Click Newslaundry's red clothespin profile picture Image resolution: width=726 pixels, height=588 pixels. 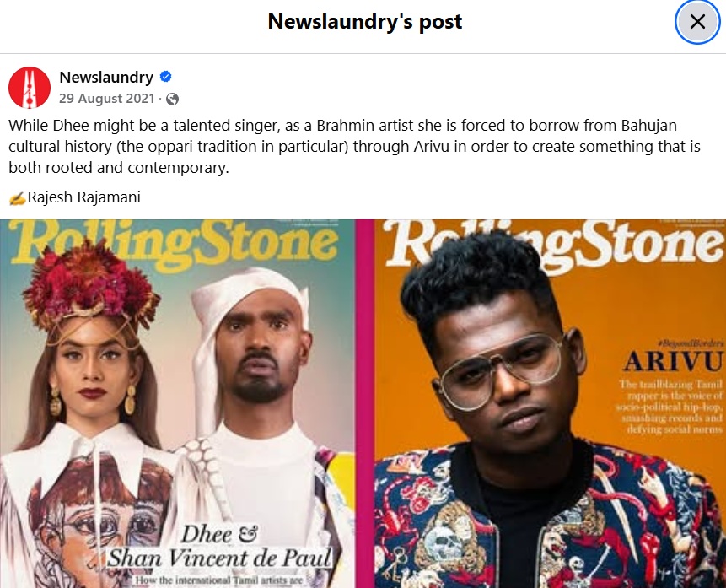coord(30,88)
